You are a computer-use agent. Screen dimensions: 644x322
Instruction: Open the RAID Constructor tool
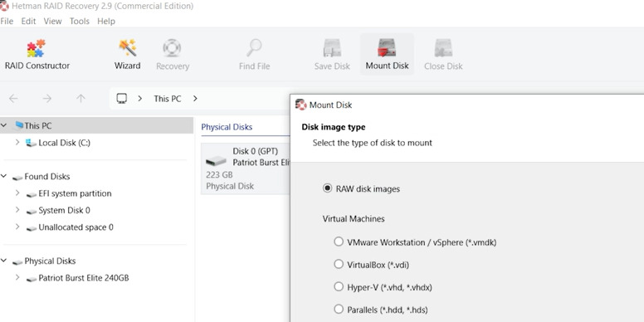37,54
